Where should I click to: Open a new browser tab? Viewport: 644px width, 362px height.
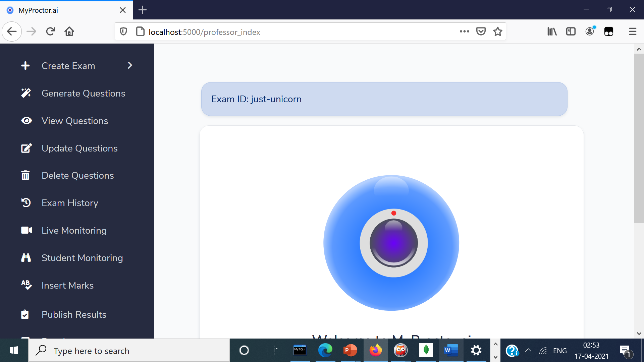[143, 10]
